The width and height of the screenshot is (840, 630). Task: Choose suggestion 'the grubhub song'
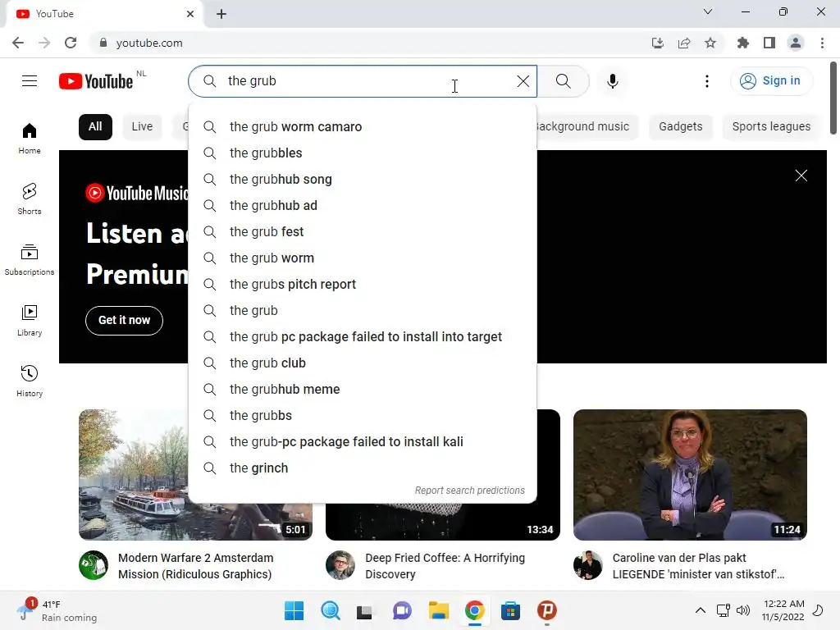point(363,180)
